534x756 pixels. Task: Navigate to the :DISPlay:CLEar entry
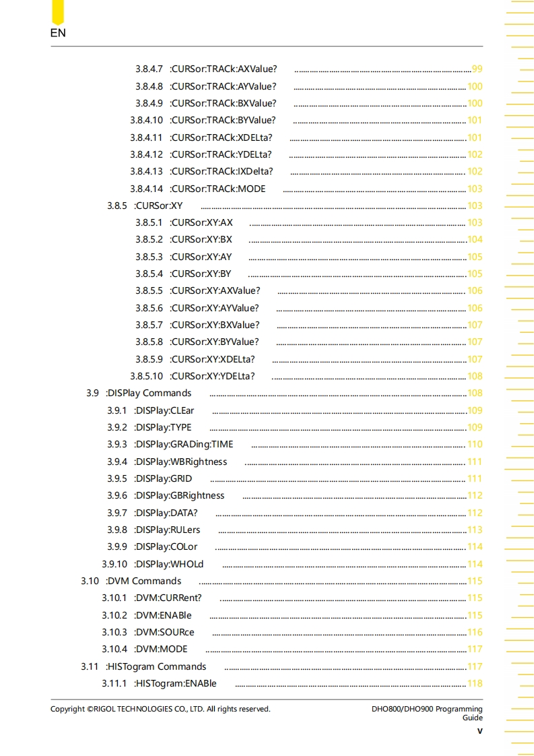164,410
